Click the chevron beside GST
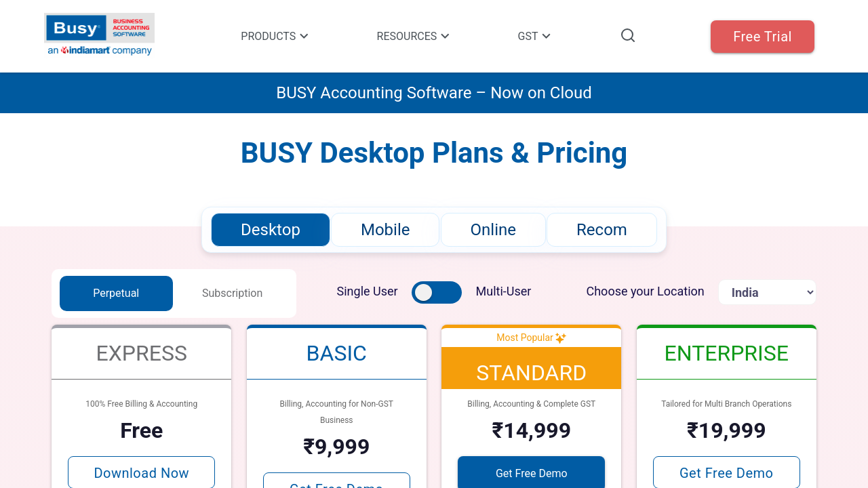Screen dimensions: 868x488 [547, 37]
